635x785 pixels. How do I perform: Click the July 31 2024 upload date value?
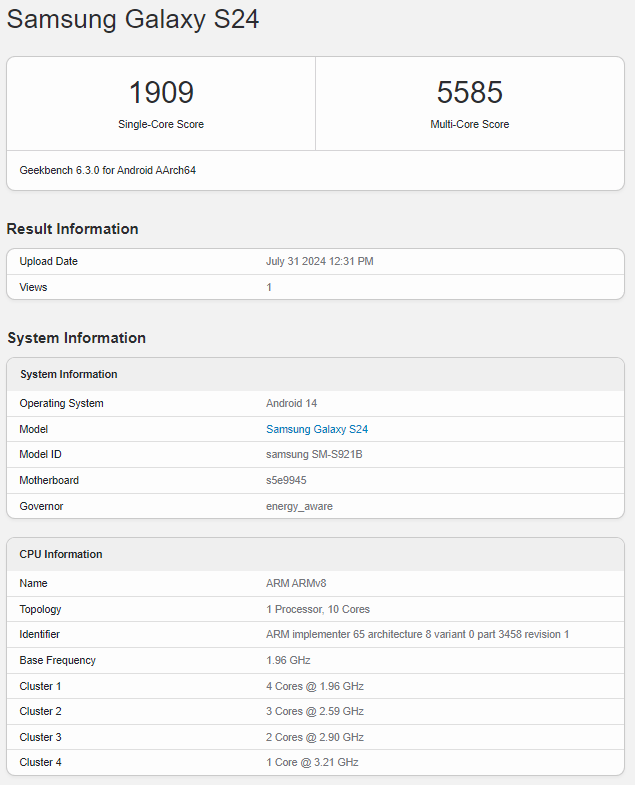tap(319, 261)
